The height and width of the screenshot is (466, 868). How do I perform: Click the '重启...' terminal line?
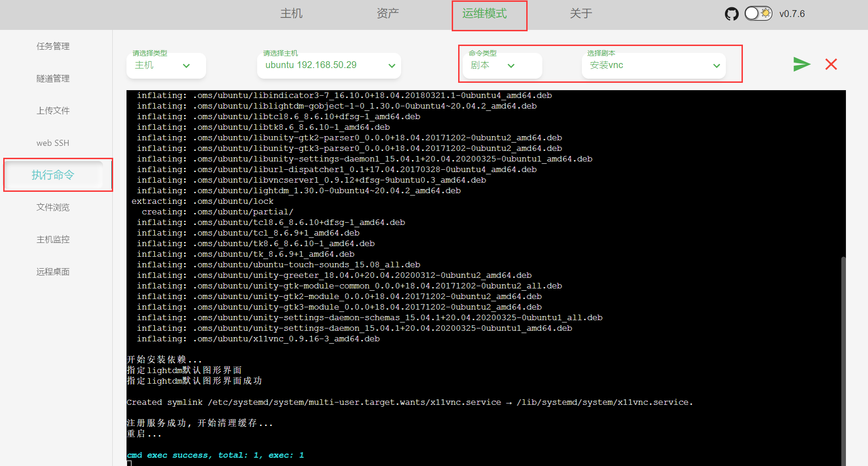(x=144, y=433)
